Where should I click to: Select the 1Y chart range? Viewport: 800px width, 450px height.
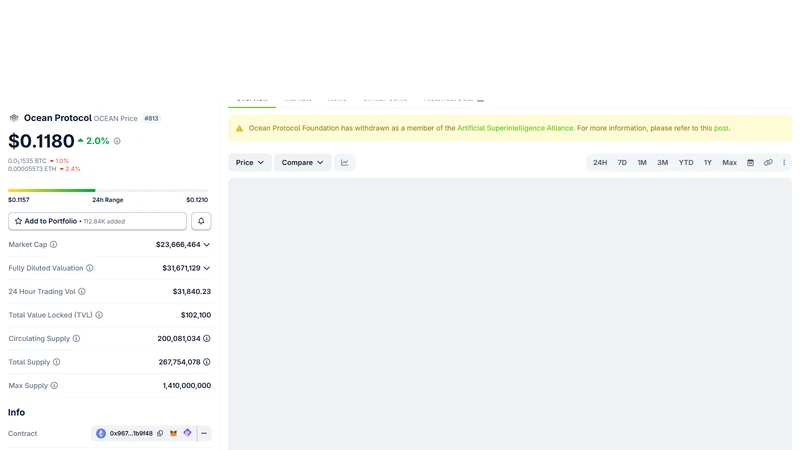point(708,162)
